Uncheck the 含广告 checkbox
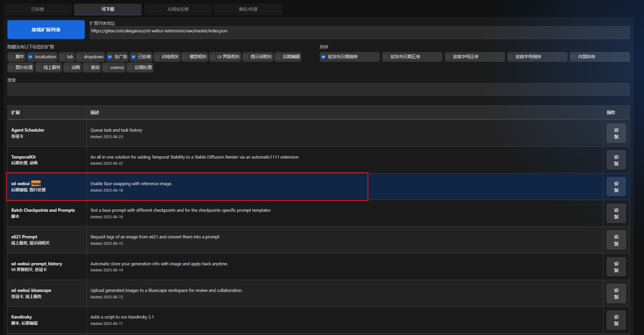The height and width of the screenshot is (335, 644). (x=110, y=57)
